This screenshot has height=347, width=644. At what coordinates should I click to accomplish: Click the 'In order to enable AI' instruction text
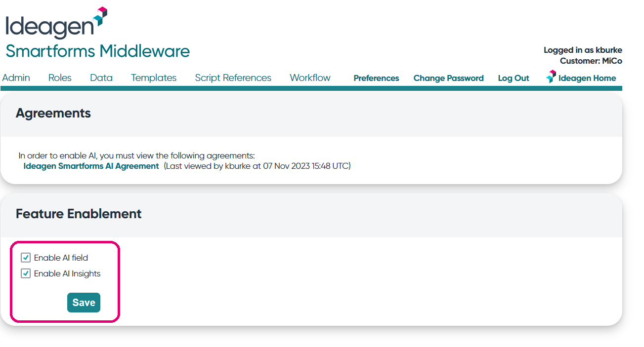136,156
